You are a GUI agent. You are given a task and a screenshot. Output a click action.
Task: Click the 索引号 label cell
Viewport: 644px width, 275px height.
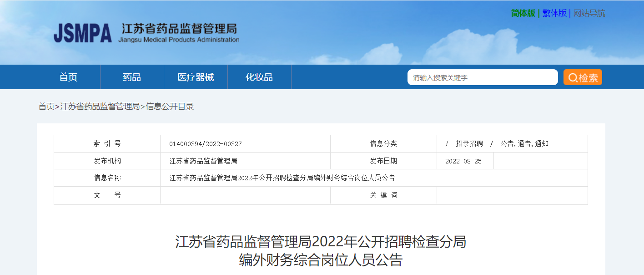pyautogui.click(x=107, y=144)
